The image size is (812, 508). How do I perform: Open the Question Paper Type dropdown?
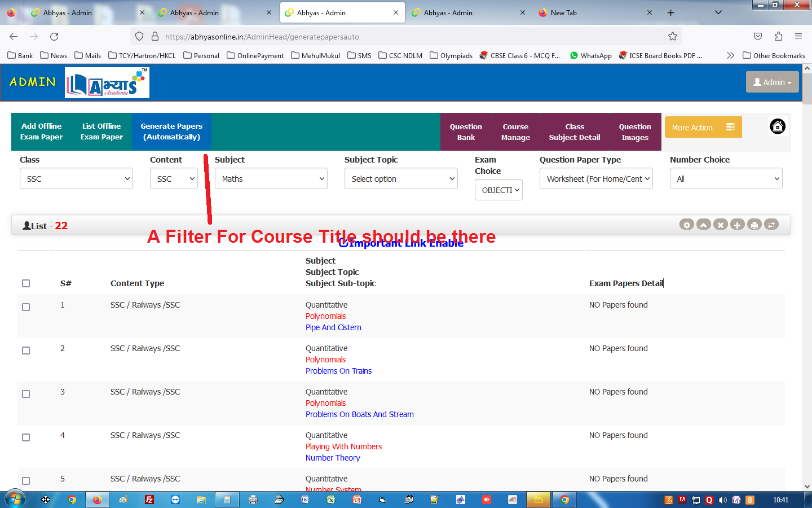[x=595, y=179]
